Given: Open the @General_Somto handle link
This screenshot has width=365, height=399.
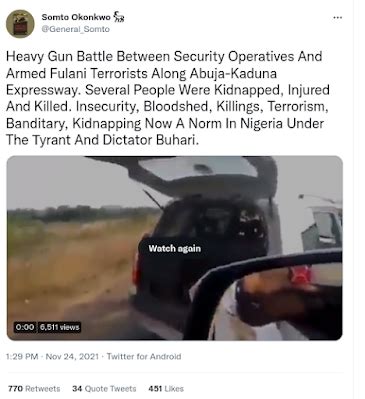Looking at the screenshot, I should click(x=75, y=29).
